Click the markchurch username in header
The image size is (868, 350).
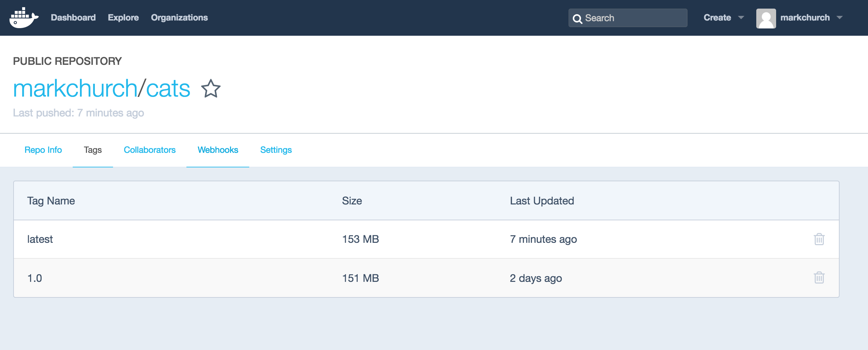(x=805, y=18)
